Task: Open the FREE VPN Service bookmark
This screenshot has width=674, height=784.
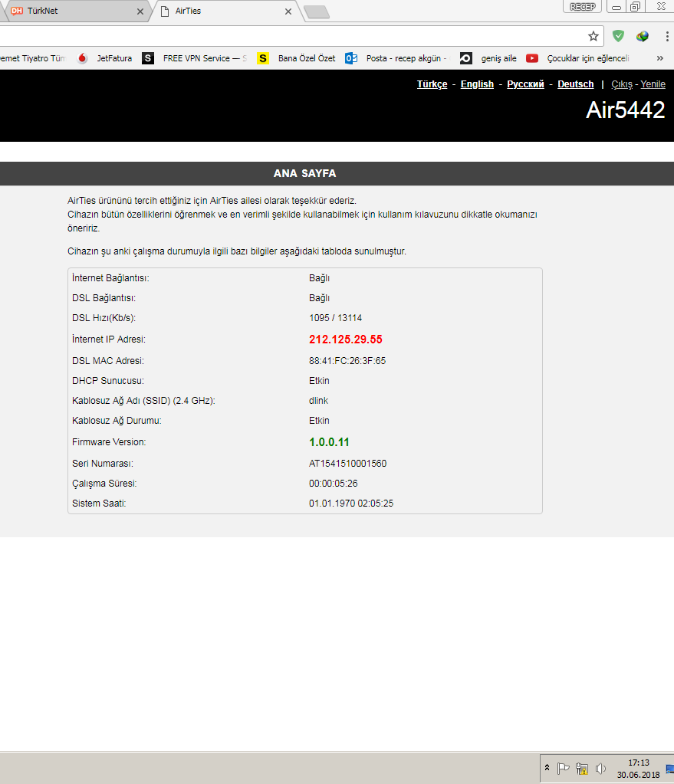Action: (195, 58)
